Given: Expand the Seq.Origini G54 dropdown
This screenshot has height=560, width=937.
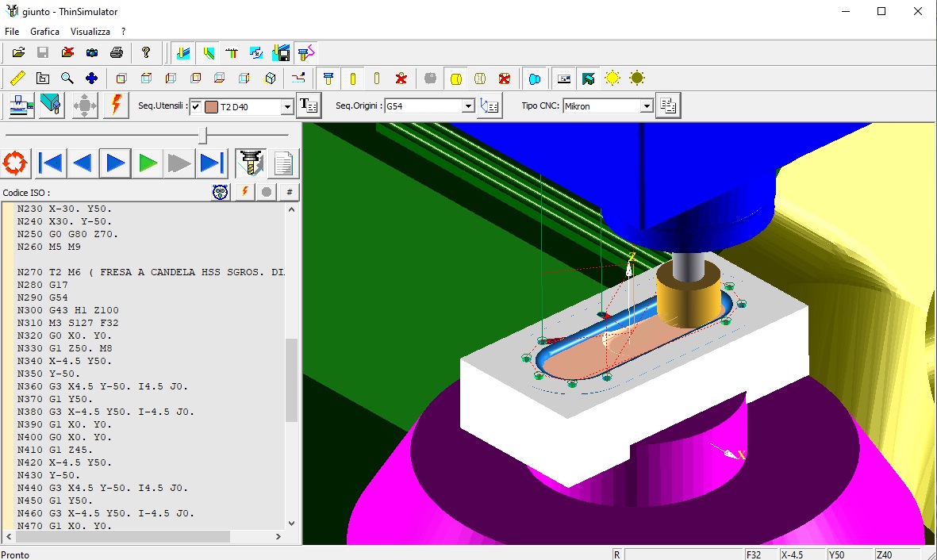Looking at the screenshot, I should [468, 106].
